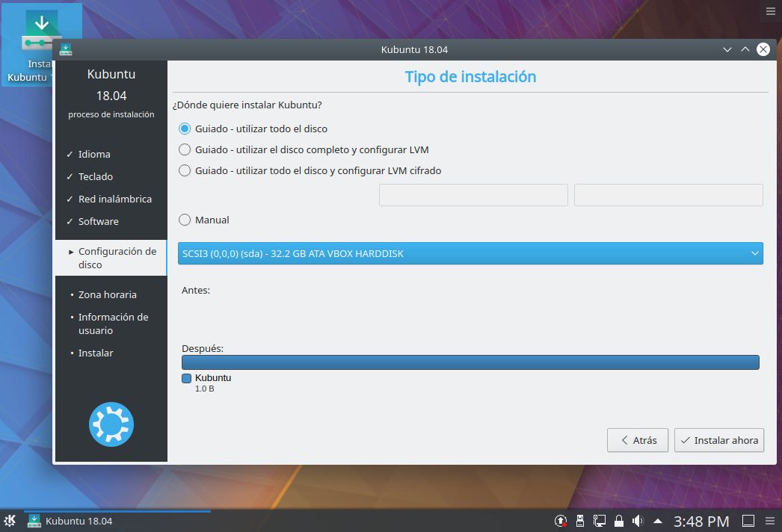
Task: Close the Kubuntu 18.04 installer window
Action: [763, 49]
